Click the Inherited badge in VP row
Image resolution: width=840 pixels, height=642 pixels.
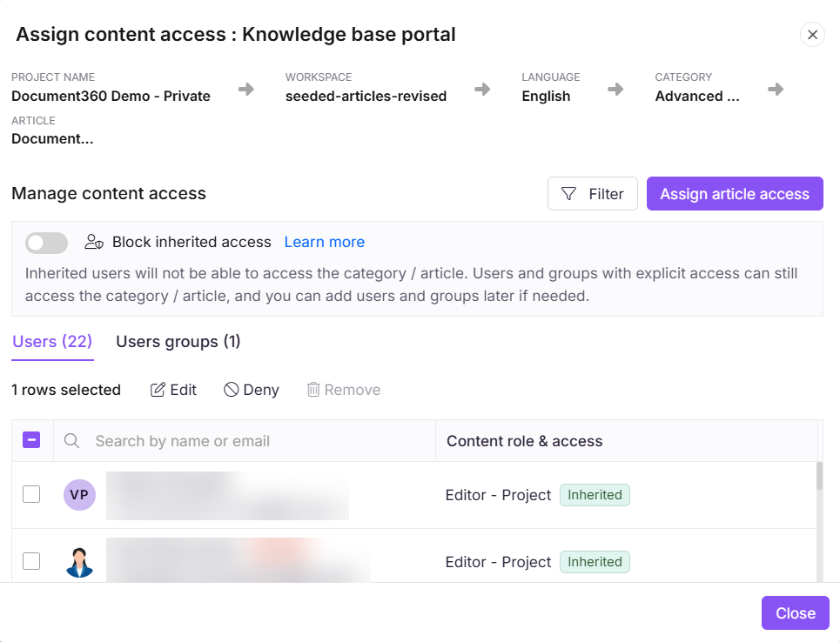pyautogui.click(x=595, y=495)
